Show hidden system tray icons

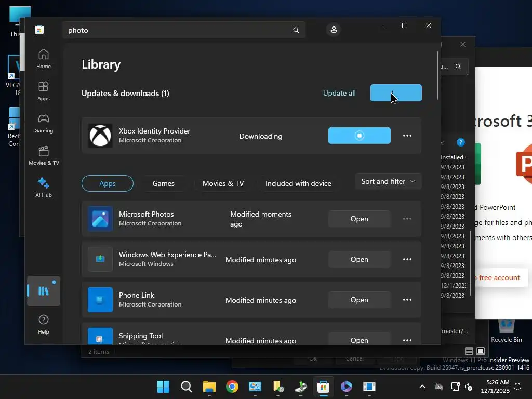point(422,387)
